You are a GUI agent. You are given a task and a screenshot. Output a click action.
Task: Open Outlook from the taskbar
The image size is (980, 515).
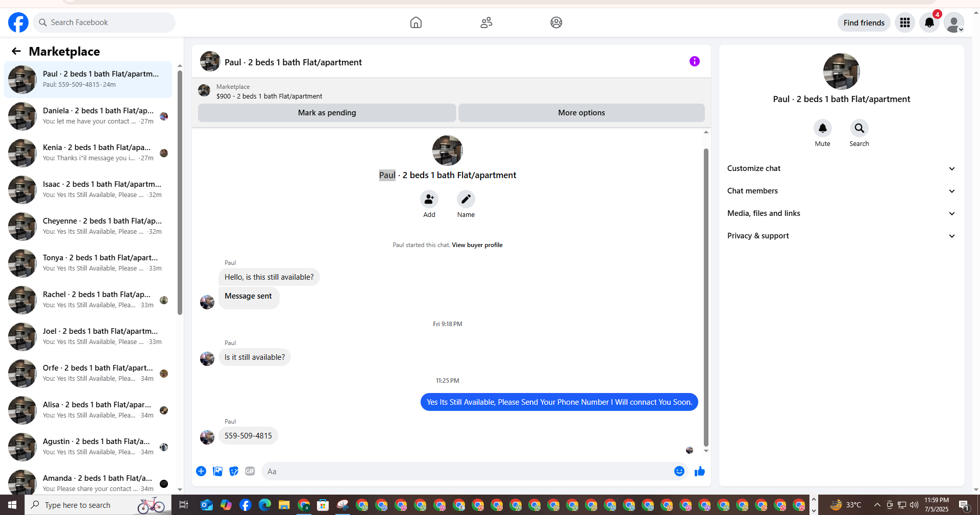207,505
